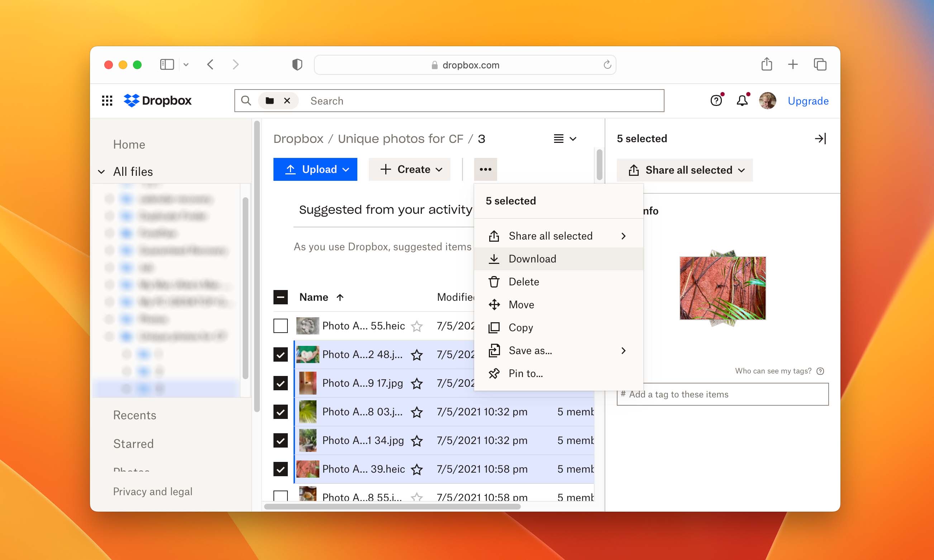Open the help question mark icon
934x560 pixels.
(716, 101)
